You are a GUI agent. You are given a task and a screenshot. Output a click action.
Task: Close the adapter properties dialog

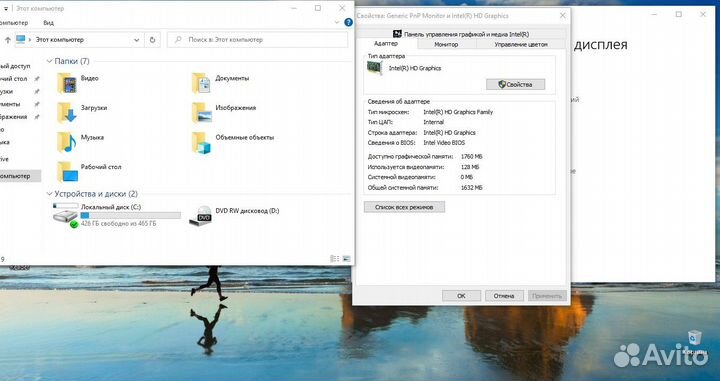coord(562,16)
